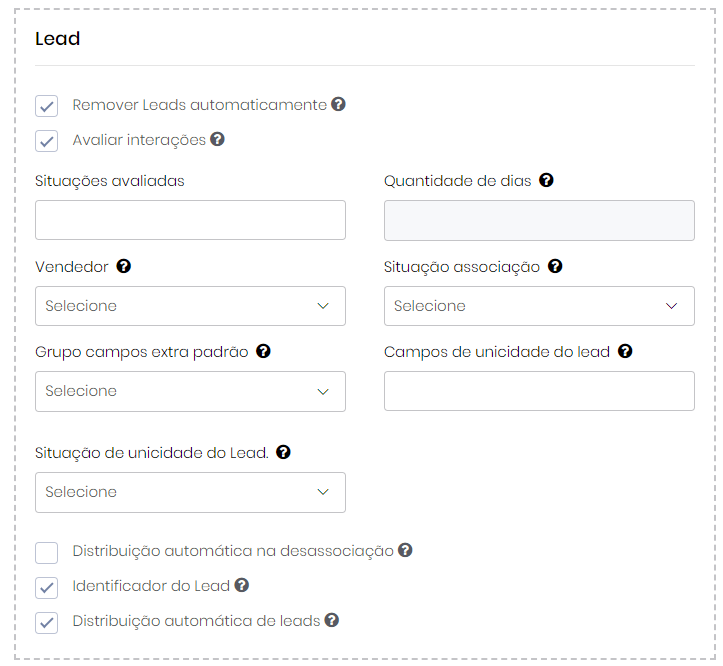Click the Quantidade de dias help icon
Viewport: 723px width, 666px height.
(546, 181)
